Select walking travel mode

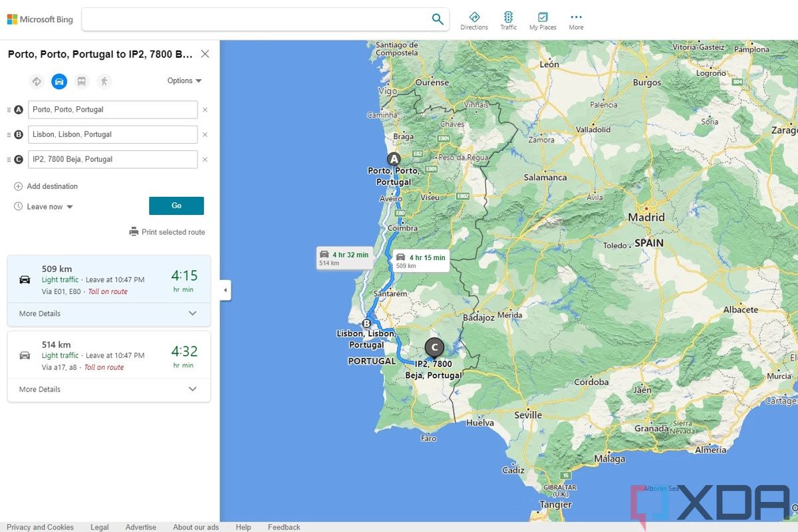pos(103,81)
